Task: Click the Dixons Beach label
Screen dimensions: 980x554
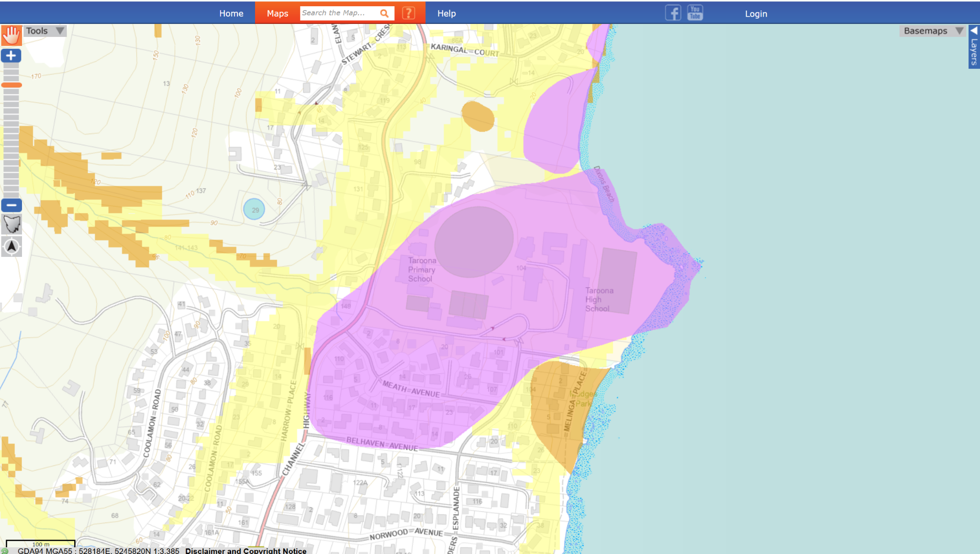Action: point(604,184)
